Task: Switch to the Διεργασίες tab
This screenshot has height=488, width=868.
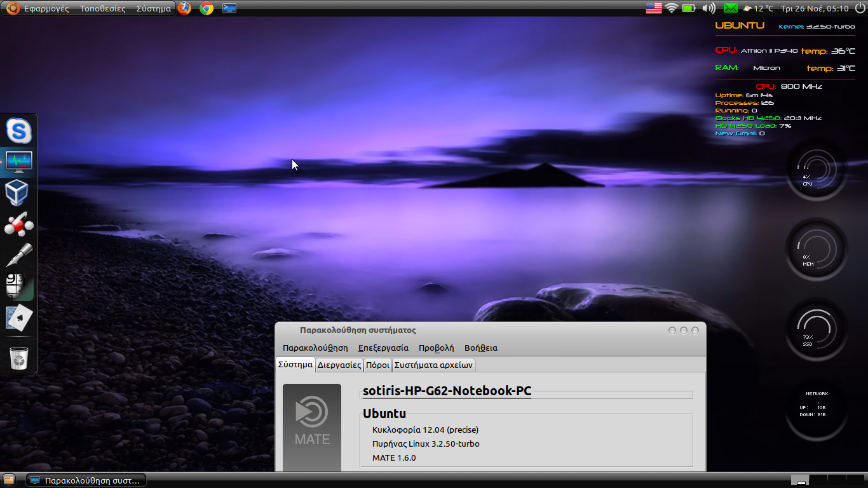Action: 339,365
